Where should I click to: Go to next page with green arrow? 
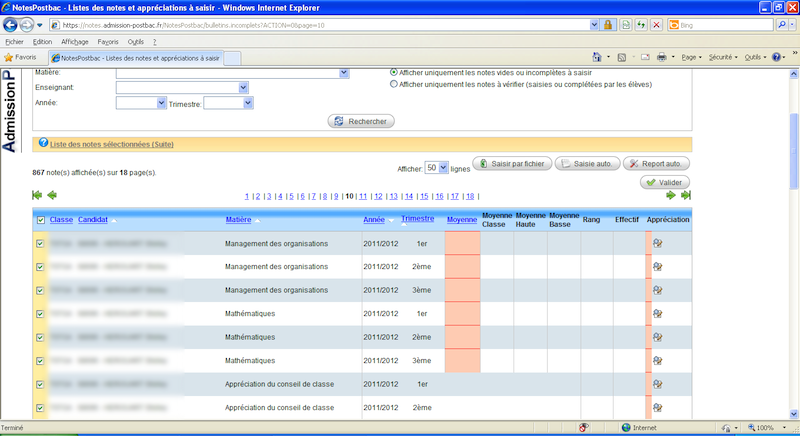tap(670, 196)
